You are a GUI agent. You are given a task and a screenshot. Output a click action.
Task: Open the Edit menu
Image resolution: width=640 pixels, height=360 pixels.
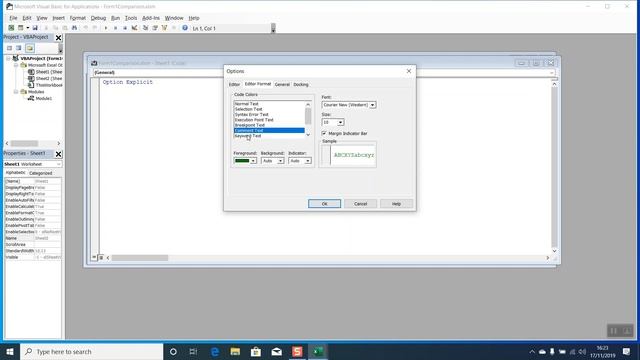27,18
